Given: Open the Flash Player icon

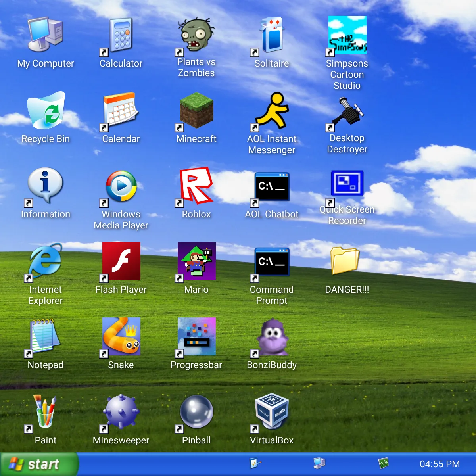Looking at the screenshot, I should 121,261.
